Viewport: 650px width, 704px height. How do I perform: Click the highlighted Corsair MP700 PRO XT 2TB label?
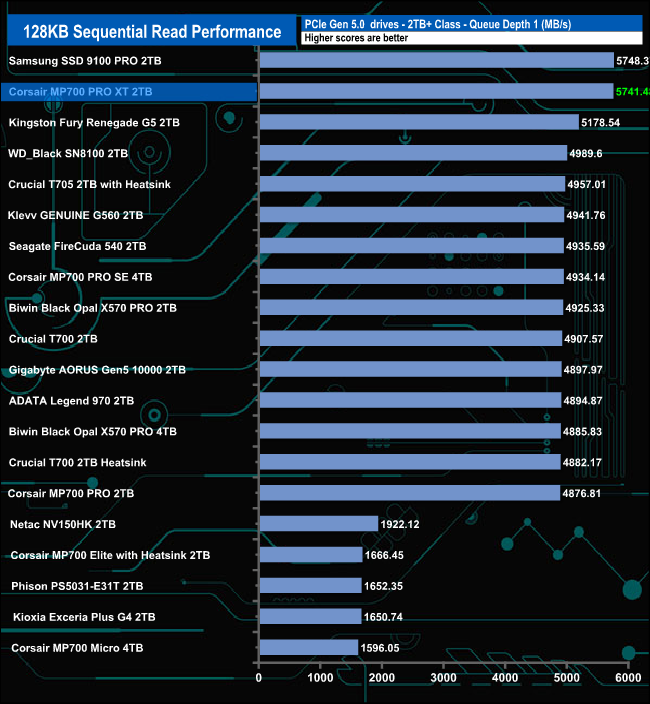click(80, 92)
